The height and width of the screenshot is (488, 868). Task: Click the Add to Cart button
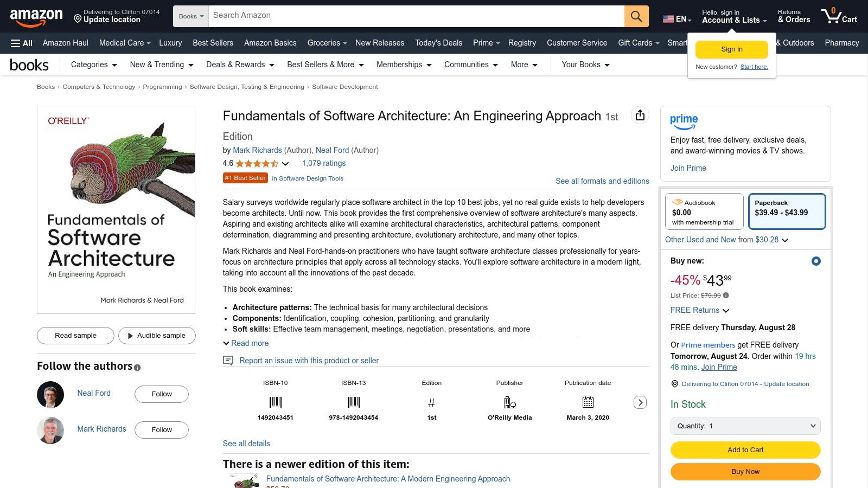(x=745, y=450)
